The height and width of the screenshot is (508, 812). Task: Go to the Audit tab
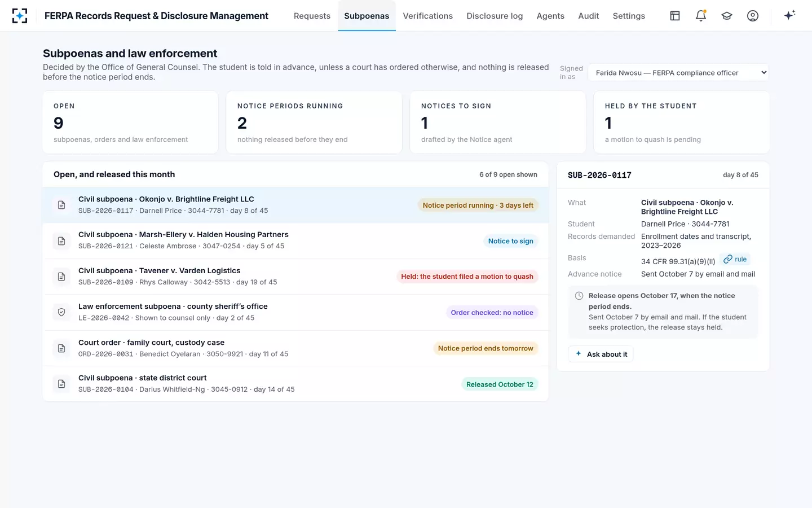(588, 16)
